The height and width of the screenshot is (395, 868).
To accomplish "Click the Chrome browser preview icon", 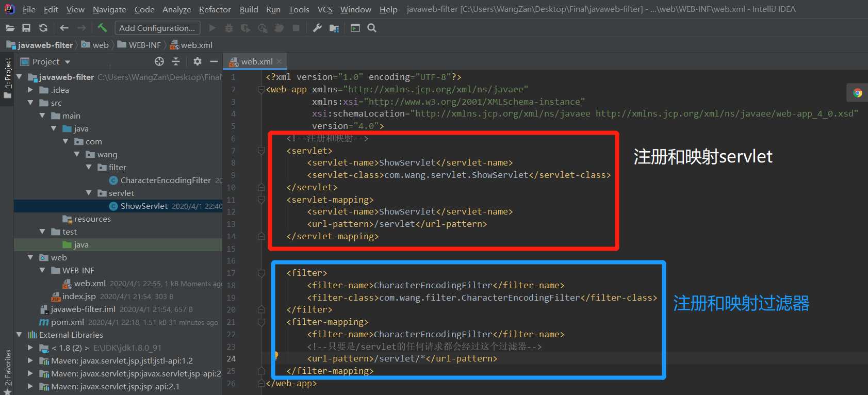I will tap(857, 93).
